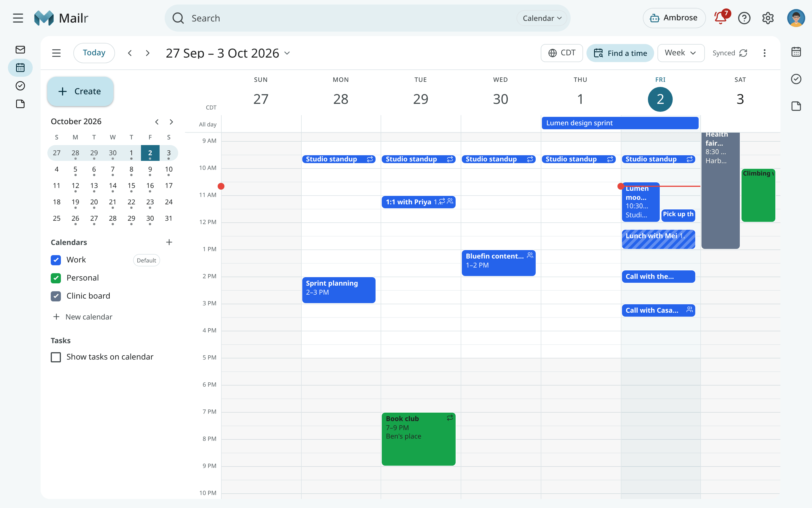Open the main hamburger menu

point(18,18)
